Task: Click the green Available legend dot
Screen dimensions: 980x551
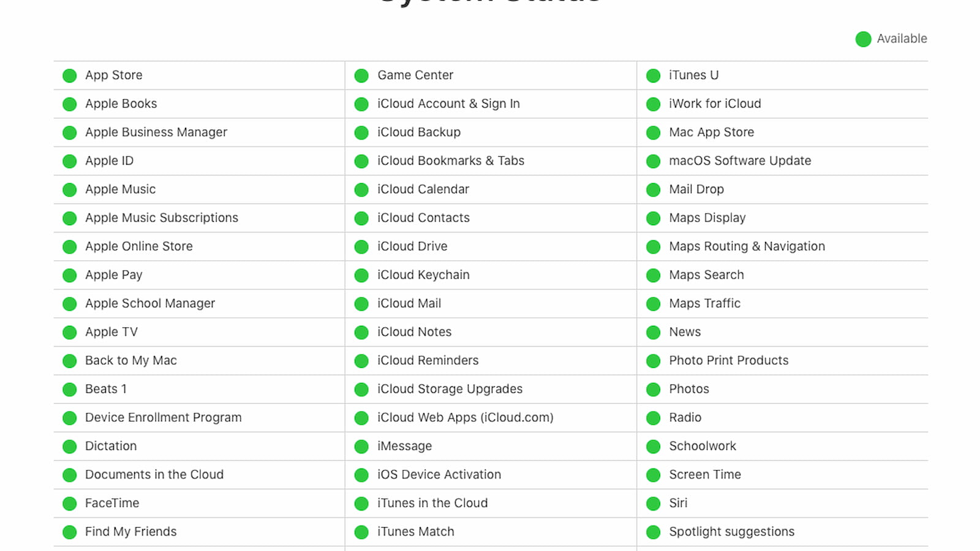Action: point(864,39)
